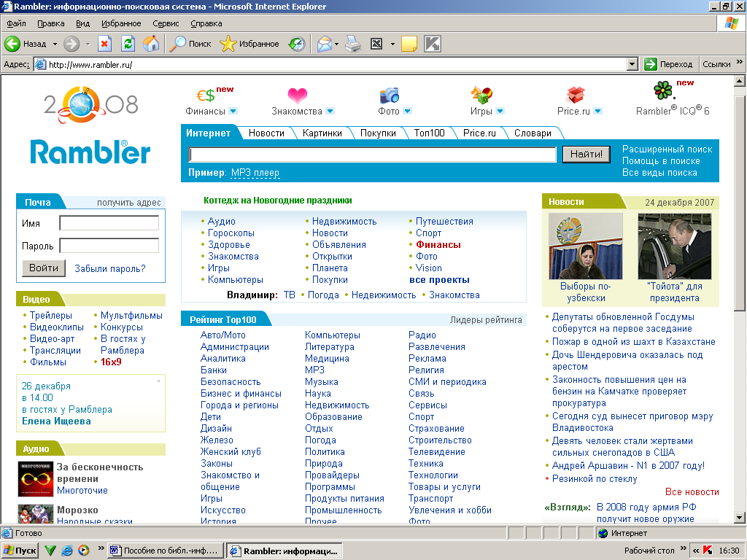Refresh the page with the green arrows icon
The width and height of the screenshot is (747, 560).
(128, 44)
